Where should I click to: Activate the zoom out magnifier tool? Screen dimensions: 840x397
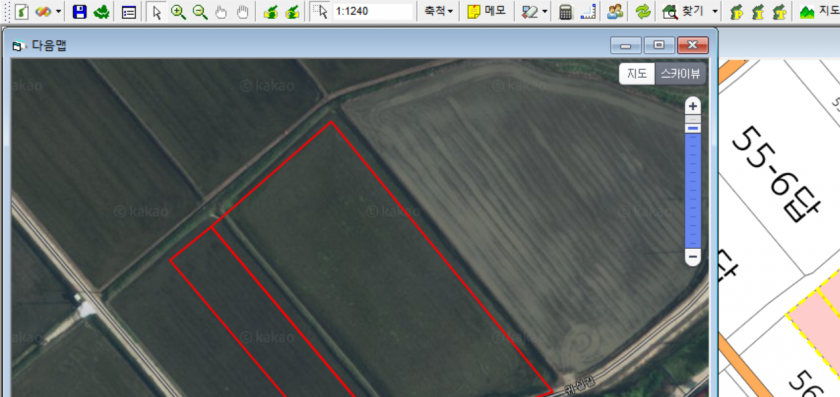200,12
